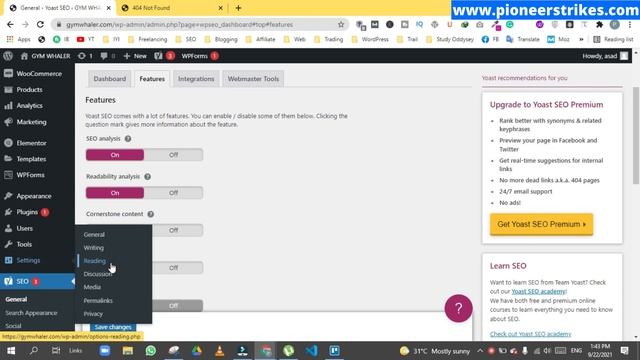Image resolution: width=640 pixels, height=360 pixels.
Task: Select Discussion in Settings flyout
Action: click(98, 274)
